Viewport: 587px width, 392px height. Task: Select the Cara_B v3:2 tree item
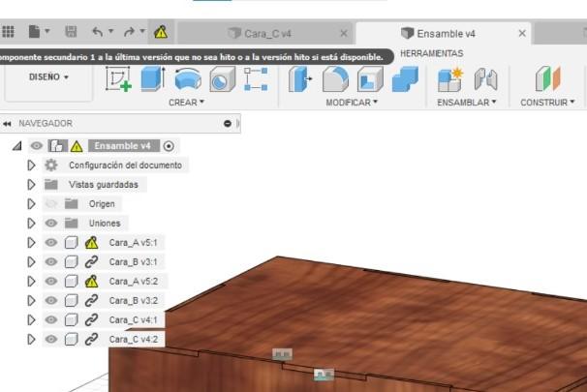point(134,300)
